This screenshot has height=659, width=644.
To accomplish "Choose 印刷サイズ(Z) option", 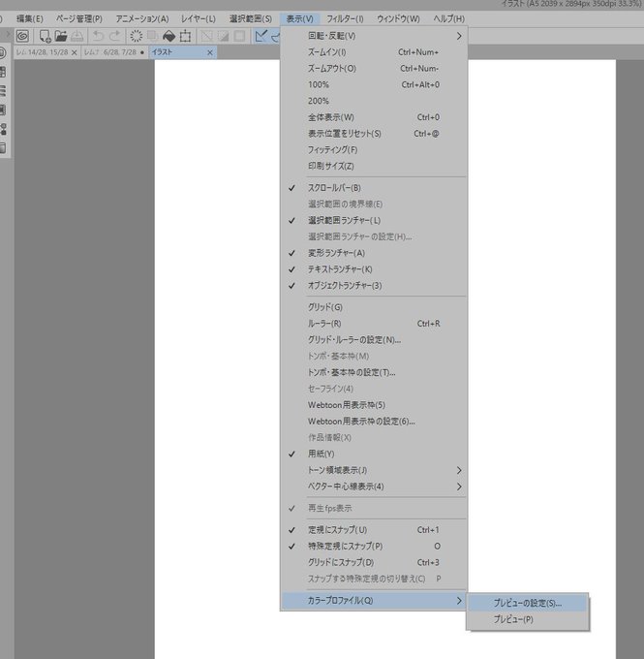I will pyautogui.click(x=374, y=166).
